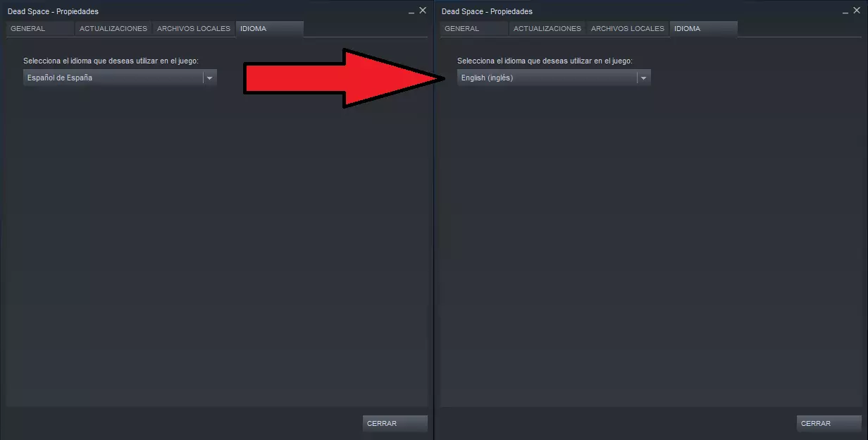Click dropdown arrow beside English (inglés)
The image size is (868, 440).
point(644,78)
